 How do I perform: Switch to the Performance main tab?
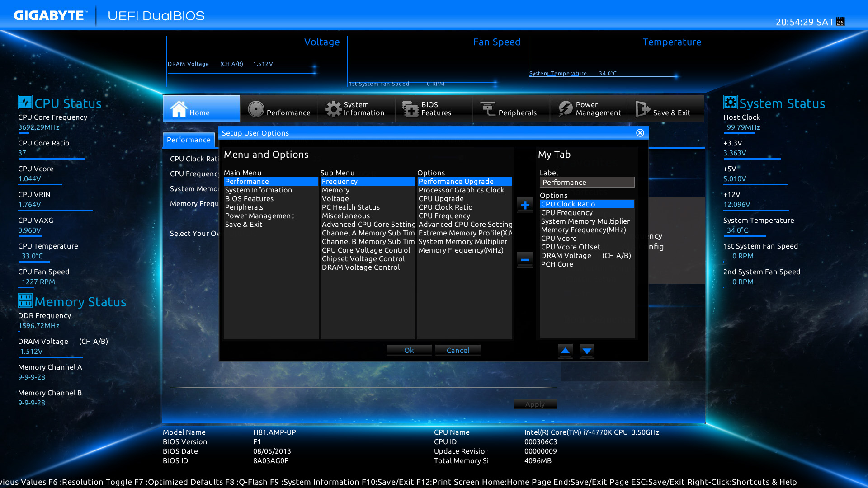point(279,108)
